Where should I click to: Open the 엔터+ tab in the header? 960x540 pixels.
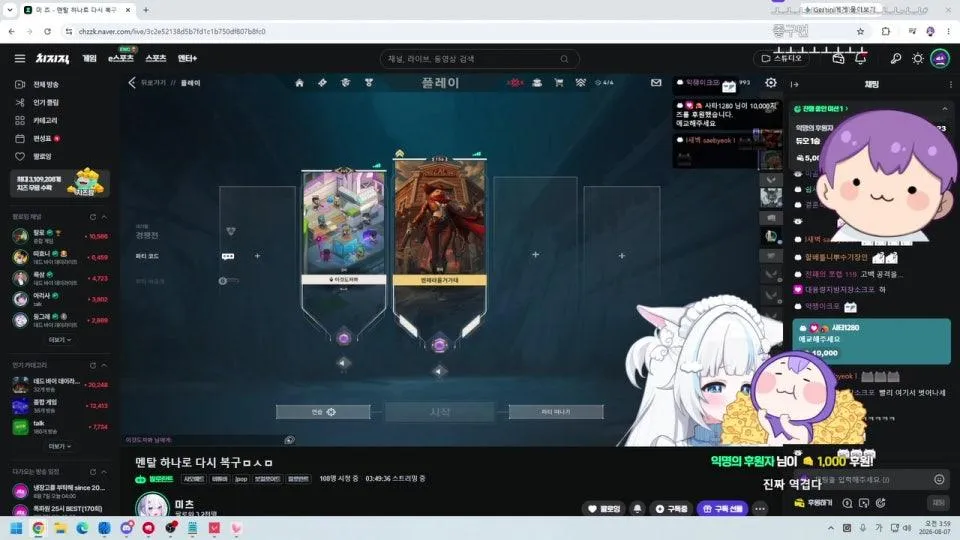(x=187, y=58)
